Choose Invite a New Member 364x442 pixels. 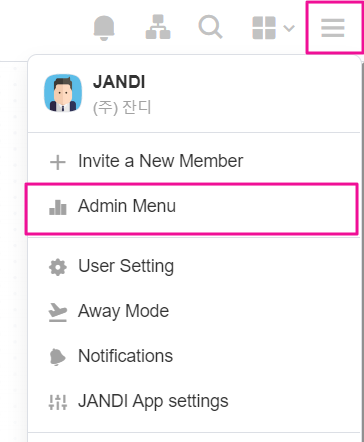tap(193, 161)
